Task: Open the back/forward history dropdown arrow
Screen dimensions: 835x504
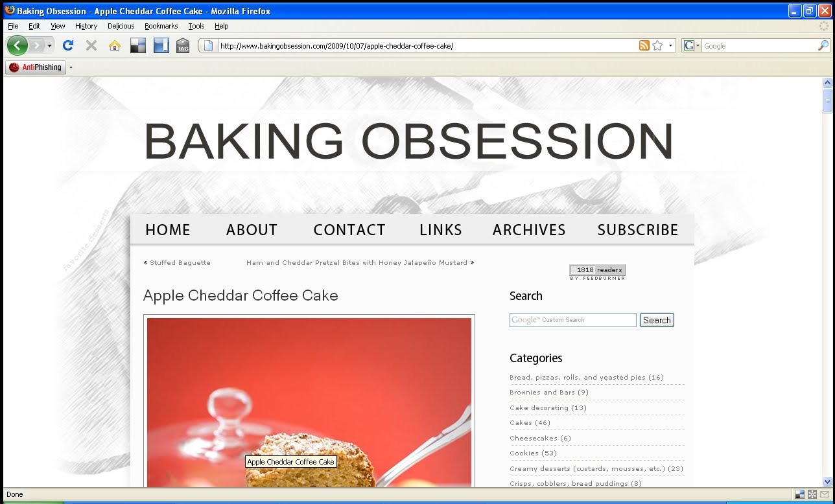Action: pos(49,45)
